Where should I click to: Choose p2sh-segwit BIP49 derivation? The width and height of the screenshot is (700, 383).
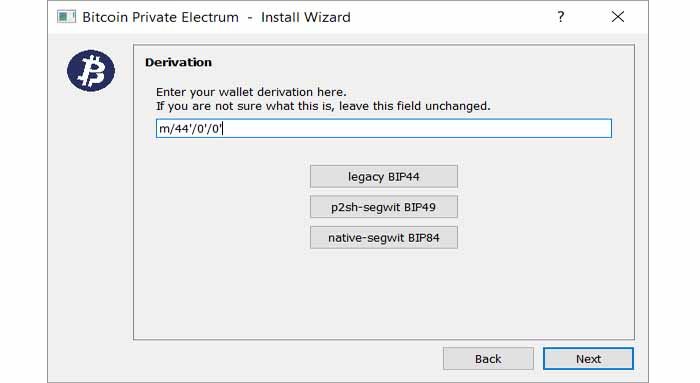[384, 207]
